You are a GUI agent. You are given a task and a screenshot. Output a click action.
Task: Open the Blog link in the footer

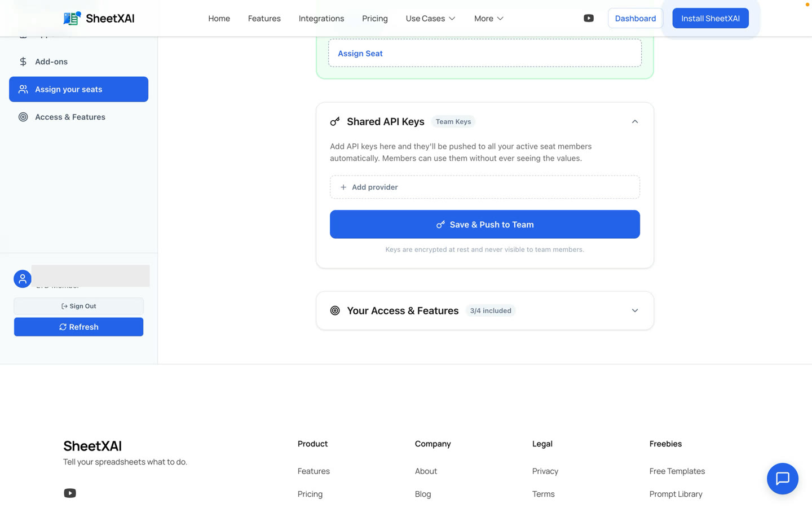coord(423,494)
